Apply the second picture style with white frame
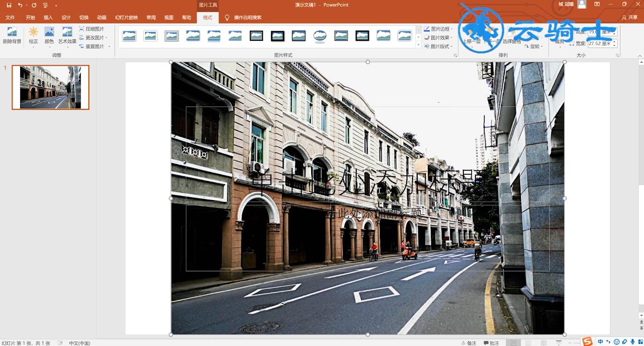The width and height of the screenshot is (644, 346). 150,36
